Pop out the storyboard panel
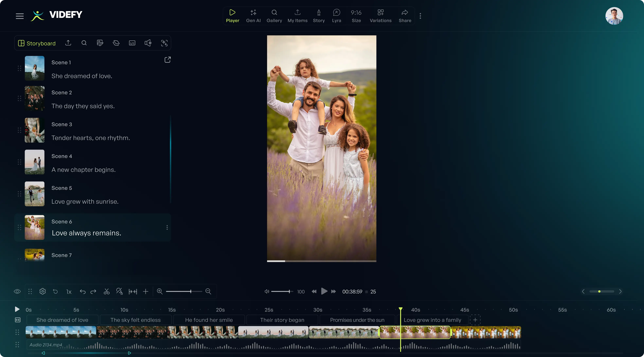The width and height of the screenshot is (644, 357). tap(168, 60)
